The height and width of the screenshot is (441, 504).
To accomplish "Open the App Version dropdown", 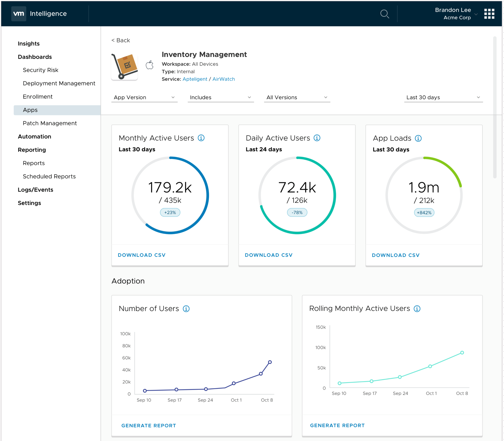I will (x=144, y=97).
